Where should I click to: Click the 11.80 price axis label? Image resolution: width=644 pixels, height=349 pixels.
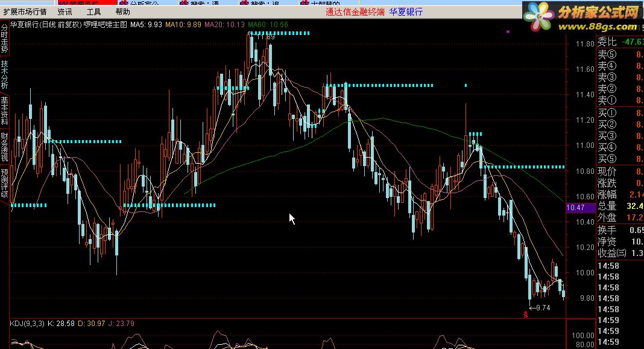click(x=585, y=44)
